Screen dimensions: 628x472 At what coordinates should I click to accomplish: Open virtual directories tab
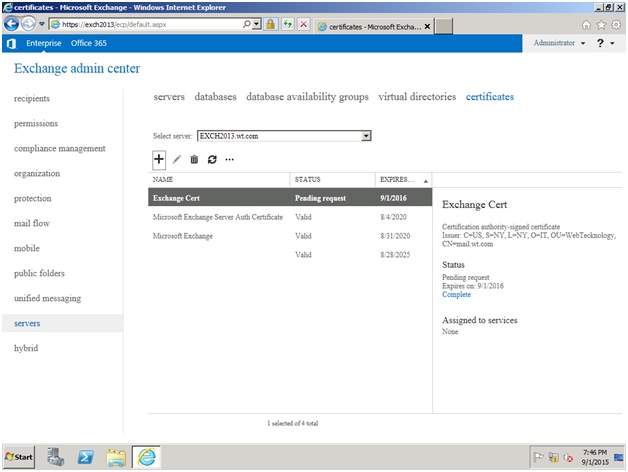(x=417, y=97)
